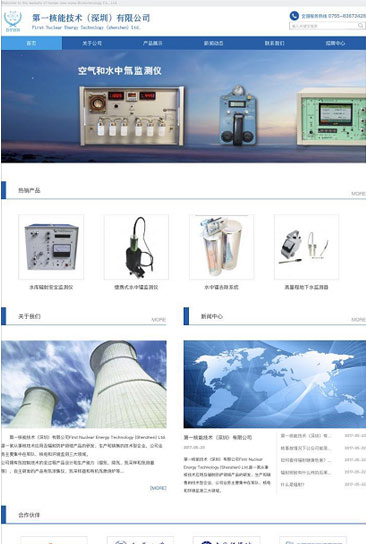Click the magnifier search icon
Viewport: 366px width, 544px height.
tap(360, 26)
